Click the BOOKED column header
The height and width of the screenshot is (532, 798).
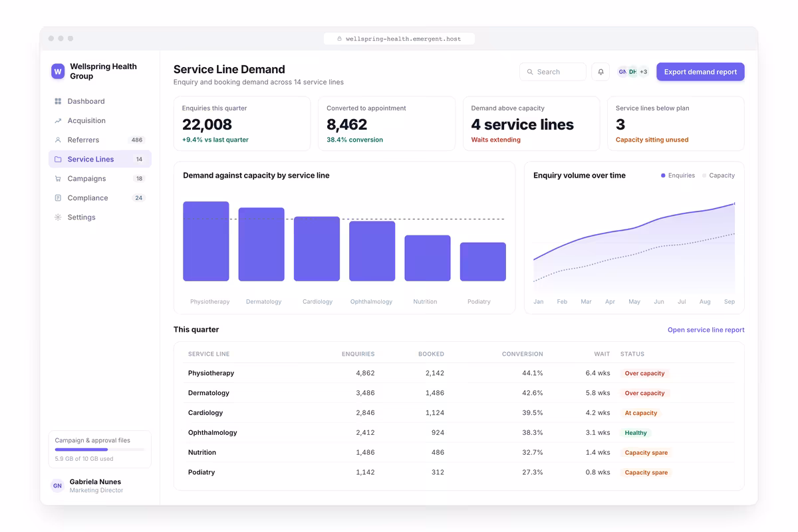(431, 354)
